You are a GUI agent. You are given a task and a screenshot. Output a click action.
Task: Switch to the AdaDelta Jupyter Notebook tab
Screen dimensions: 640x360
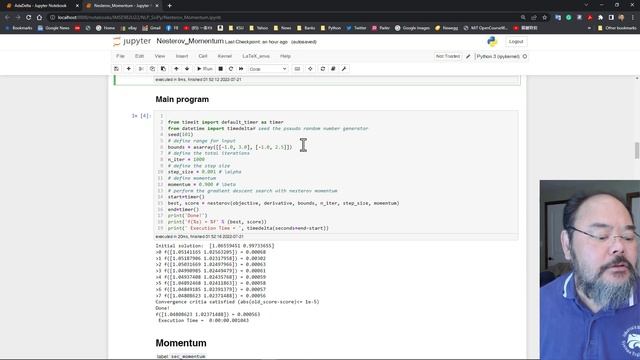(x=40, y=6)
